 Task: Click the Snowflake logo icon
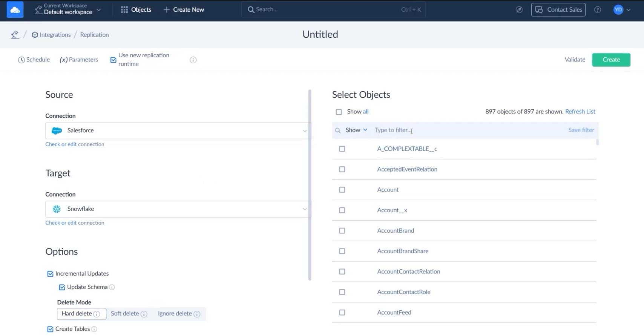[x=57, y=209]
